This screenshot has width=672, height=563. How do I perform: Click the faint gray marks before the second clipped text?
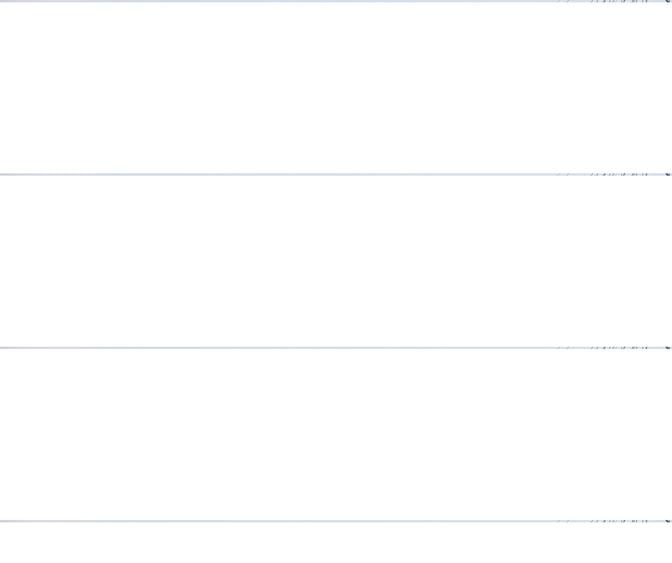[x=563, y=175]
